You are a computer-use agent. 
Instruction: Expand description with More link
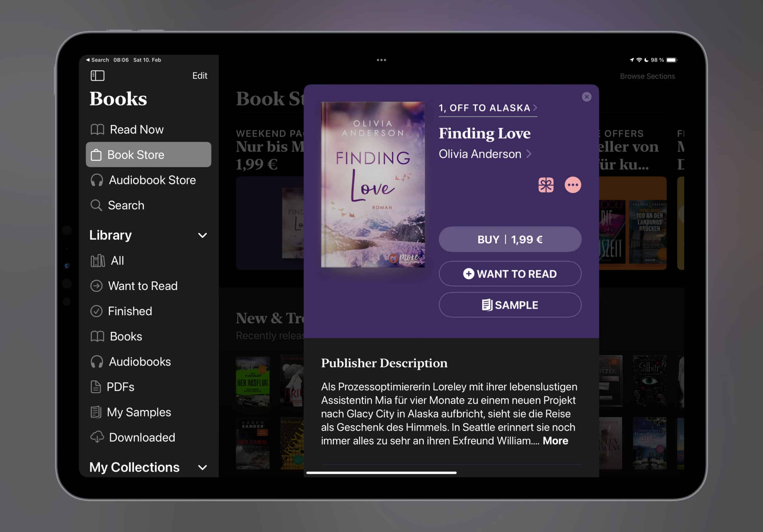555,441
